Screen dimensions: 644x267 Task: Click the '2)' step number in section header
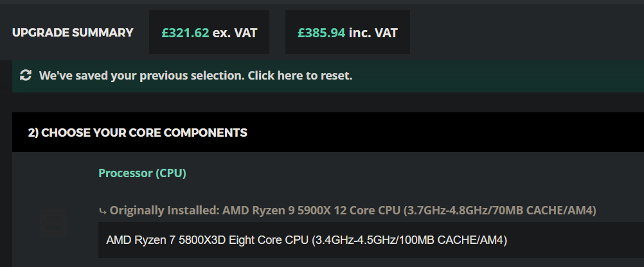33,132
